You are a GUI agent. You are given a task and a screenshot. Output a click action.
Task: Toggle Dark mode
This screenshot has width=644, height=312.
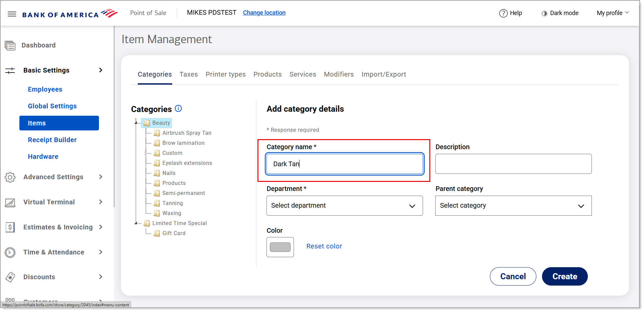560,13
